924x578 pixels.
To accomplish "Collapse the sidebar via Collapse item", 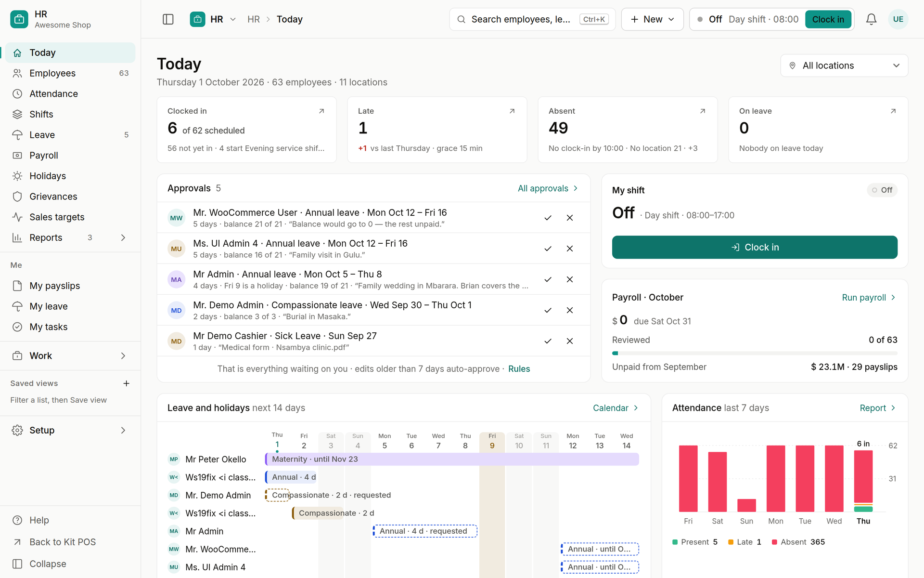I will (70, 564).
